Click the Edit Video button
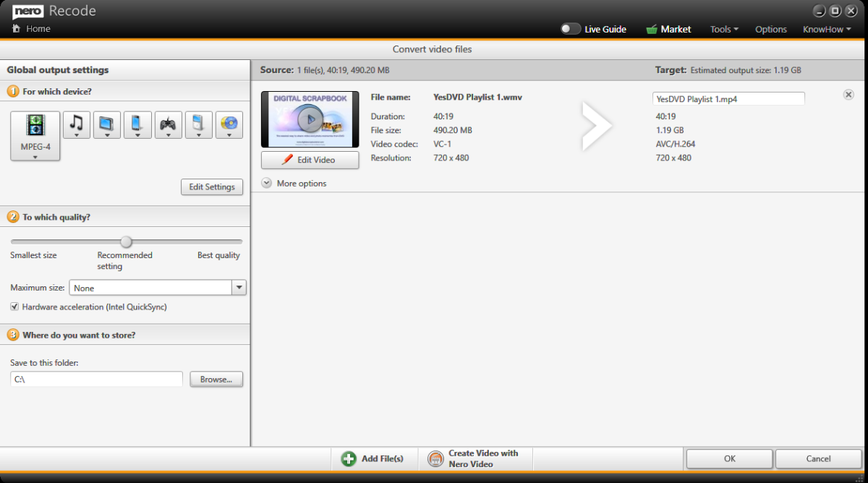Viewport: 868px width, 483px height. pos(310,160)
